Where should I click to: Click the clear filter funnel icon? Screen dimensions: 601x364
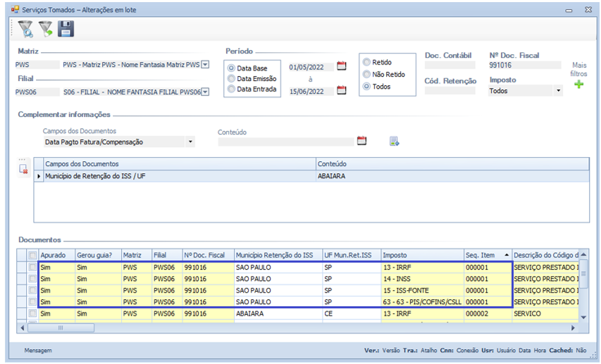coord(46,29)
